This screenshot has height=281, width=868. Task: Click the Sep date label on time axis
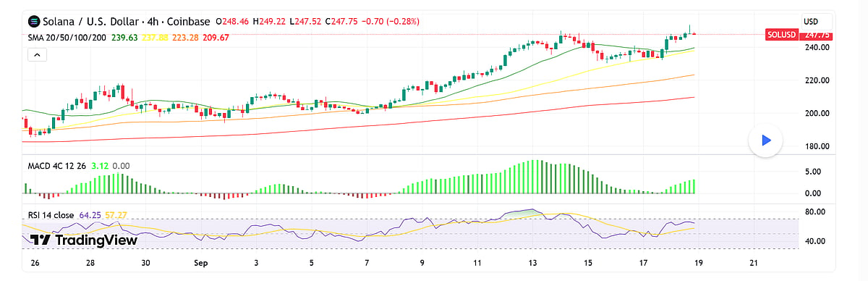pyautogui.click(x=202, y=264)
